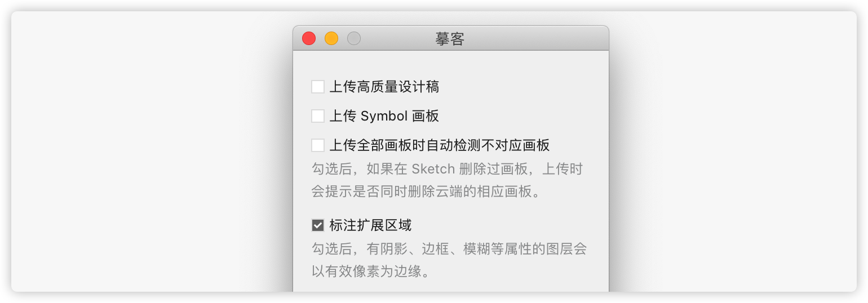The width and height of the screenshot is (868, 303).
Task: Tick the 上传 Symbol 画板 checkbox
Action: click(x=318, y=116)
